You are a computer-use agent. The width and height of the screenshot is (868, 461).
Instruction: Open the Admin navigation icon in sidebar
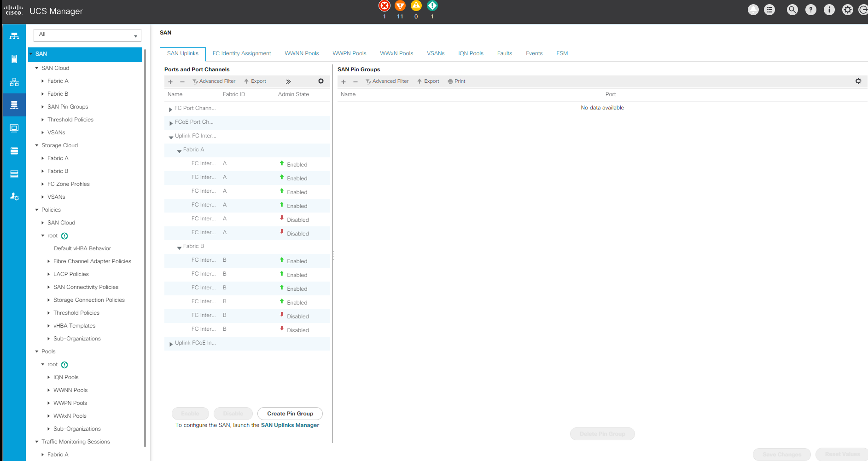click(14, 196)
